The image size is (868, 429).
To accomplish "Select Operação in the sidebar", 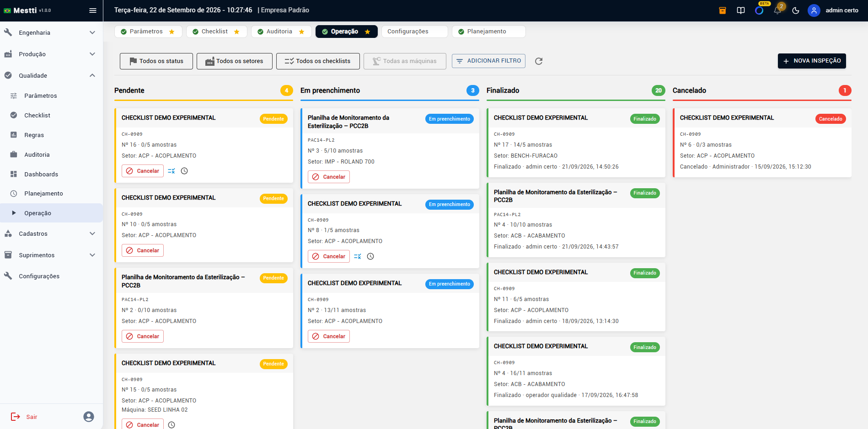I will tap(51, 213).
